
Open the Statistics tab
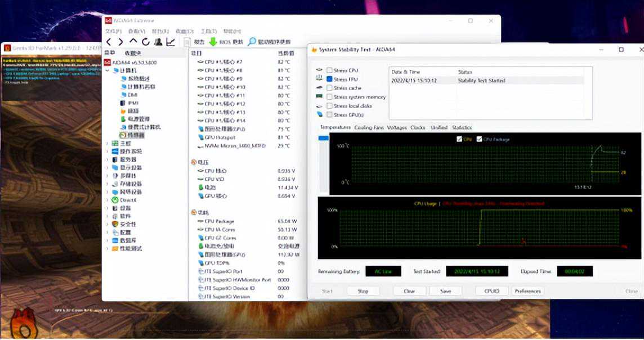click(462, 128)
